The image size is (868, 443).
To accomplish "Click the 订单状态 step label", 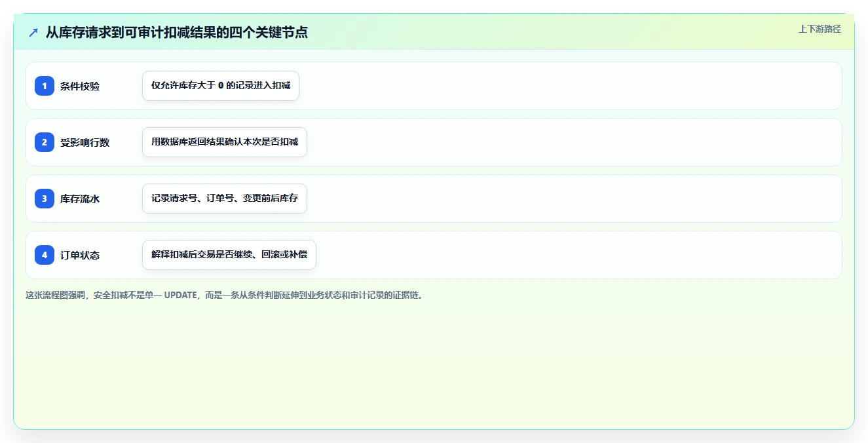I will pos(80,255).
